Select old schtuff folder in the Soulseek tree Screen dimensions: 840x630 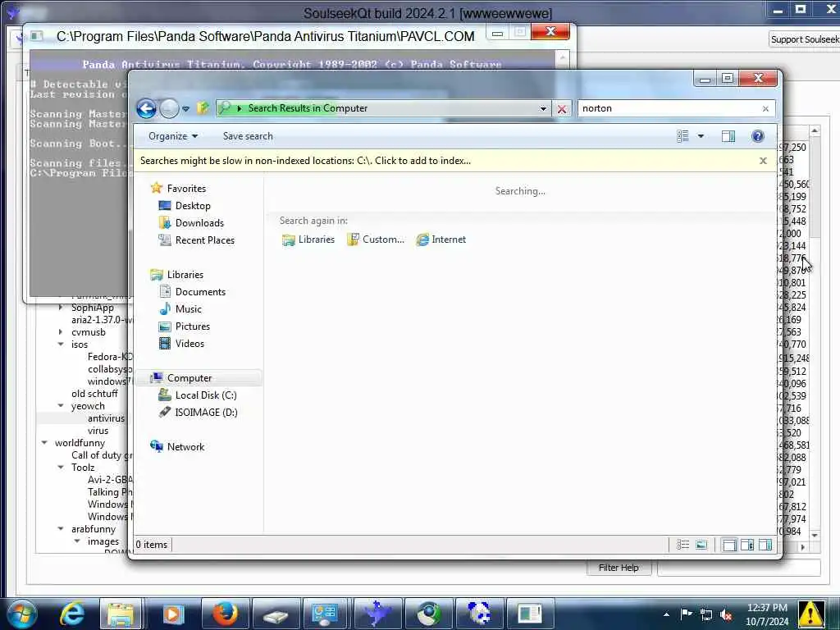coord(94,394)
